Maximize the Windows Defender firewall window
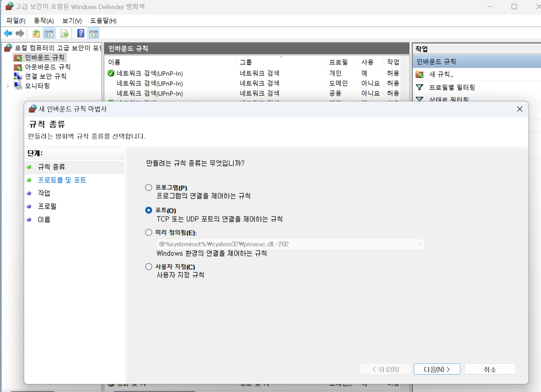Screen dimensions: 541x392 pos(514,6)
